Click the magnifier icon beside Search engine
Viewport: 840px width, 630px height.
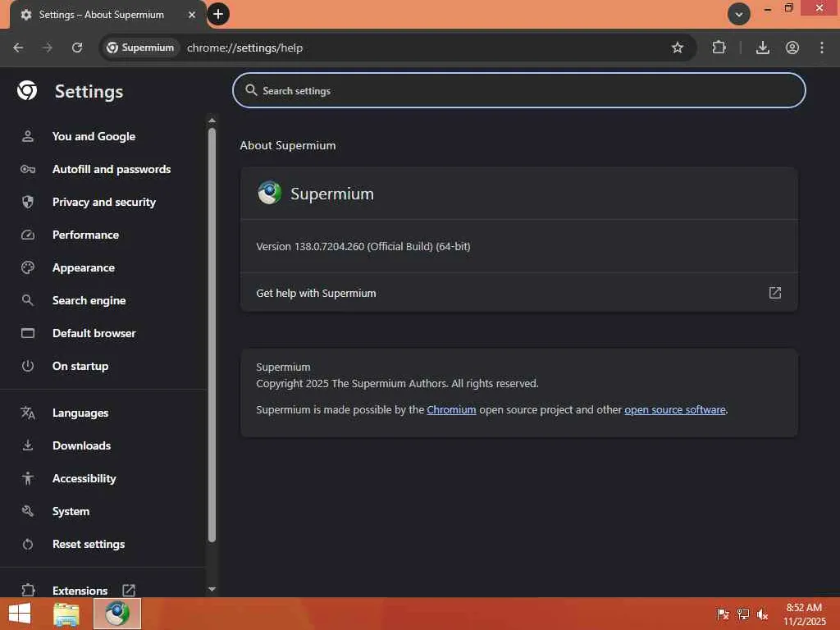click(x=28, y=300)
